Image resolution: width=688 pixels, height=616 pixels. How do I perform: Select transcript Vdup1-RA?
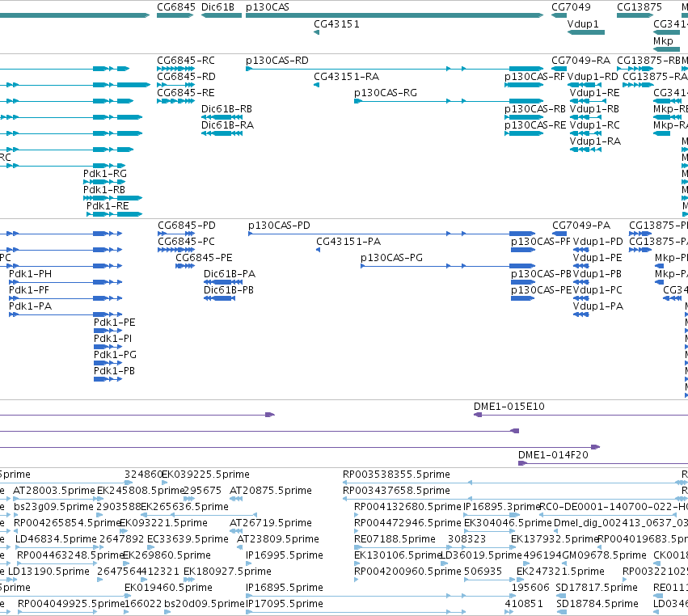click(x=595, y=141)
